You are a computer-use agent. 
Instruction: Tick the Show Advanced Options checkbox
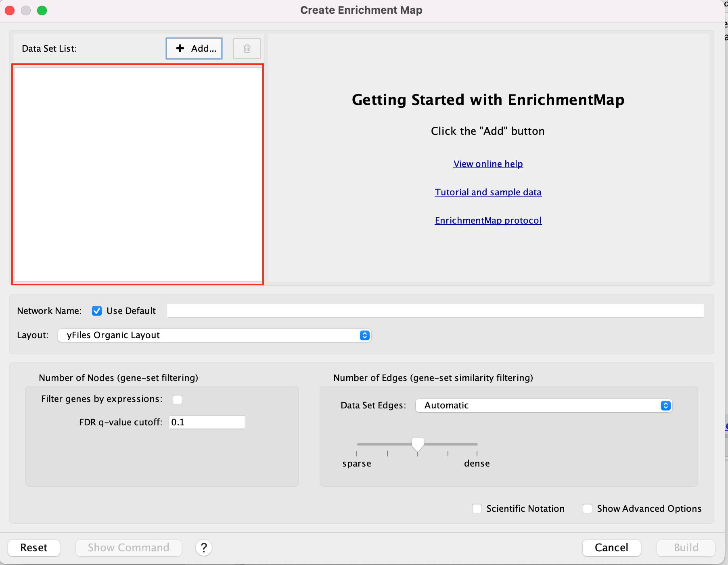(588, 508)
